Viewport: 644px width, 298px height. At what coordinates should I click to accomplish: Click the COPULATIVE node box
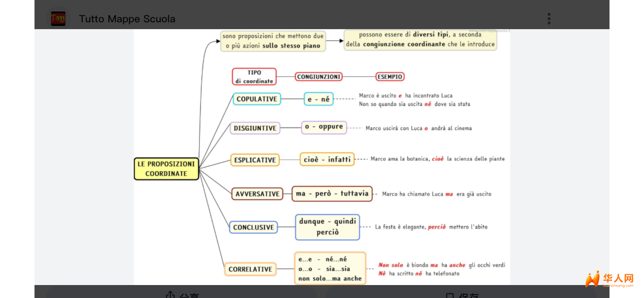[x=257, y=99]
